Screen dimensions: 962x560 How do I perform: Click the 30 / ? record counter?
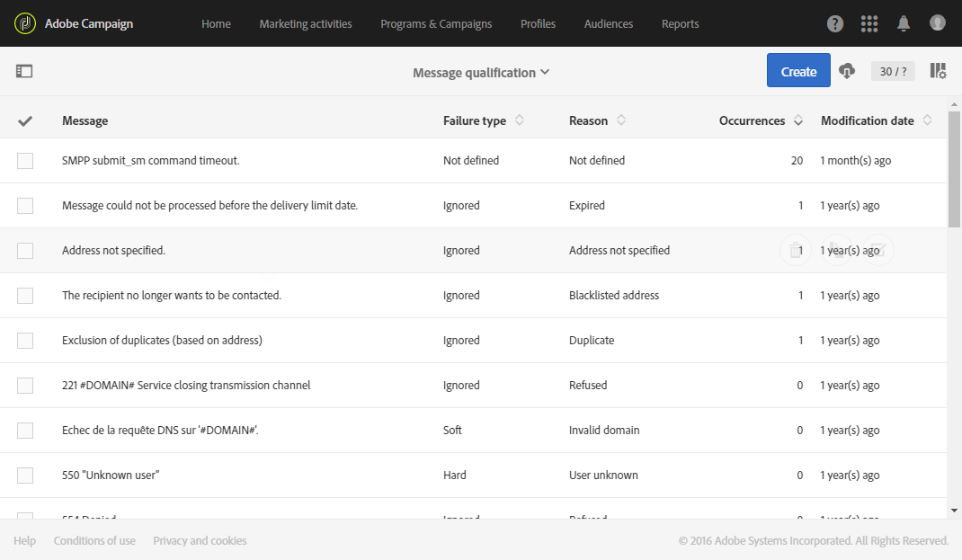893,71
